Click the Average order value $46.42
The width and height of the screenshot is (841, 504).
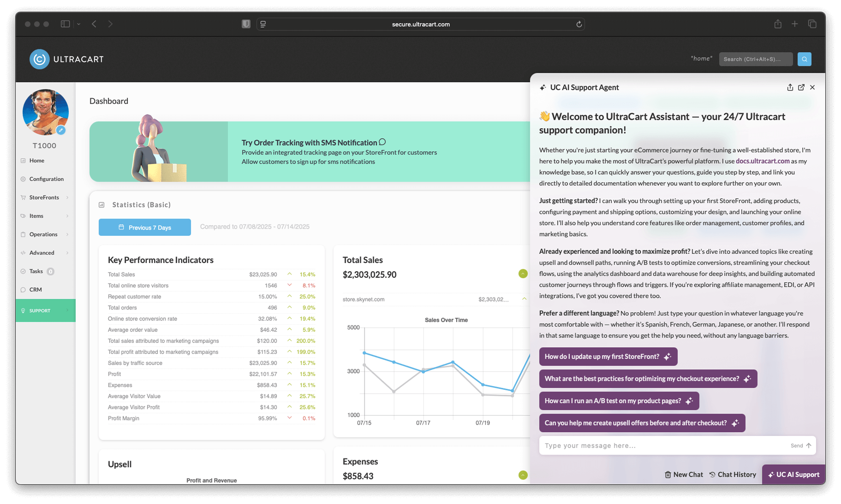tap(268, 330)
